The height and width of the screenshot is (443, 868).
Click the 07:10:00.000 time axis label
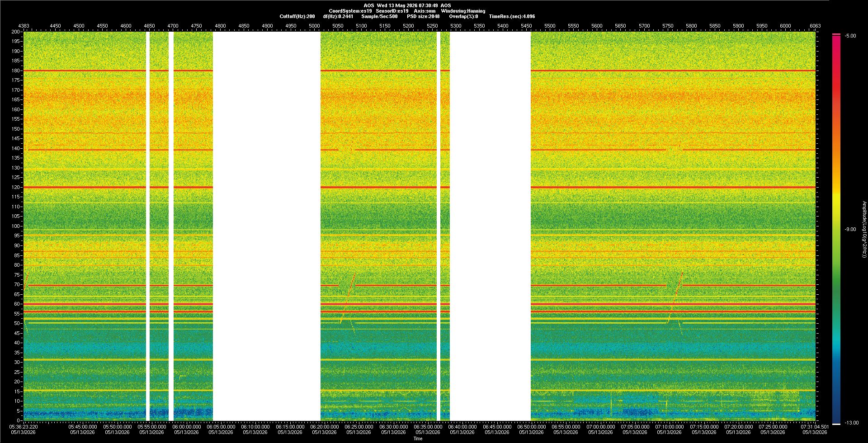669,427
